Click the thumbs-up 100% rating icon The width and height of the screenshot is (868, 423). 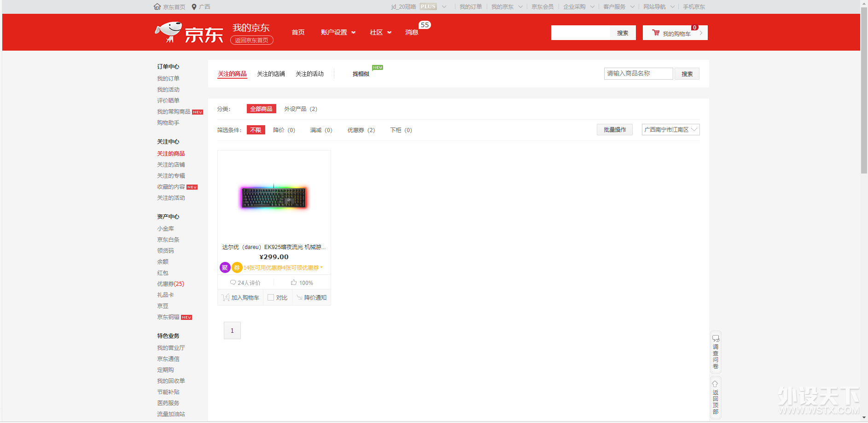point(293,283)
